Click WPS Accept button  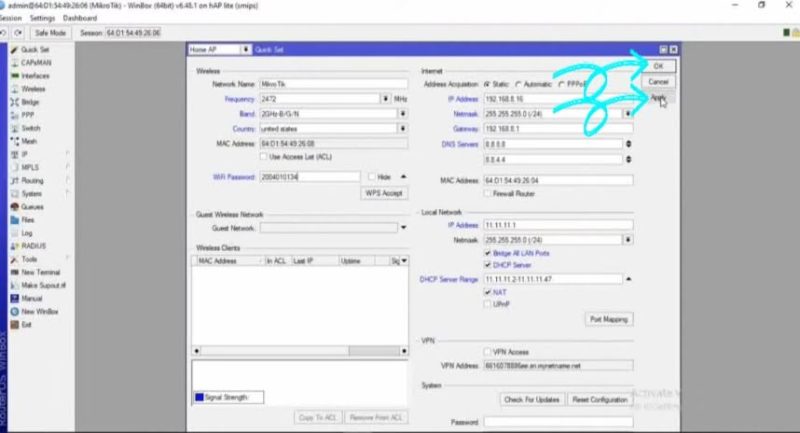(384, 193)
